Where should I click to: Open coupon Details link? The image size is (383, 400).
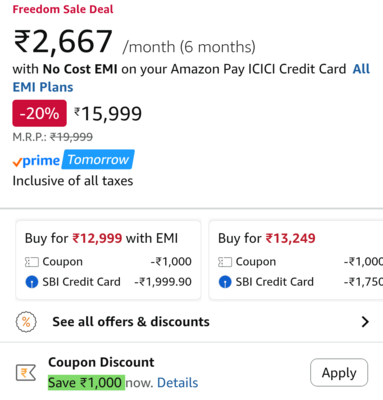(x=177, y=383)
